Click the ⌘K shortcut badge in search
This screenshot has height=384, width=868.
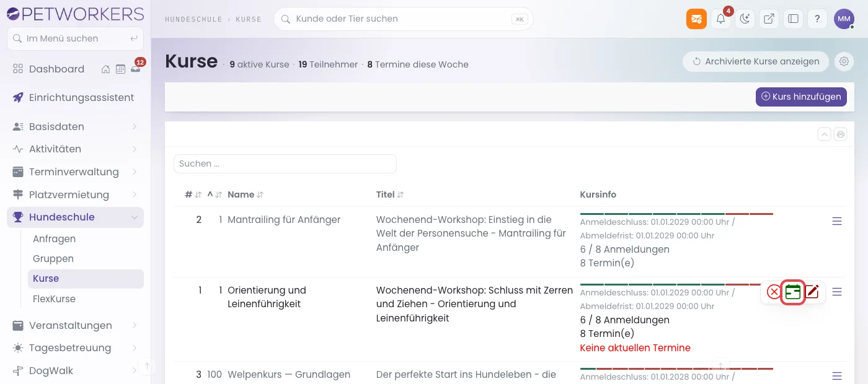pyautogui.click(x=520, y=19)
